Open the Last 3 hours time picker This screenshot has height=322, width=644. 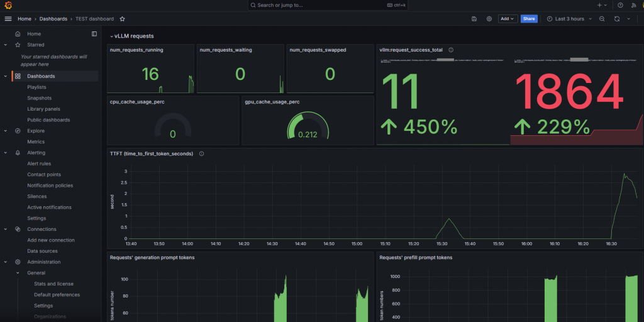pos(569,19)
